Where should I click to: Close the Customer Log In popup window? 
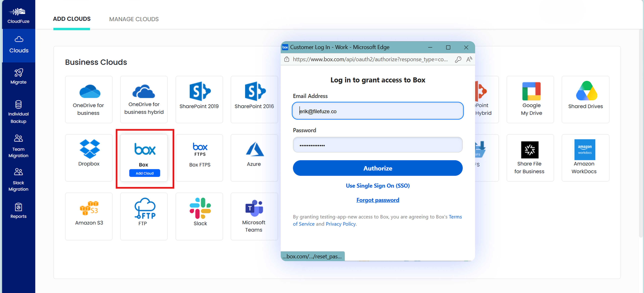(466, 47)
